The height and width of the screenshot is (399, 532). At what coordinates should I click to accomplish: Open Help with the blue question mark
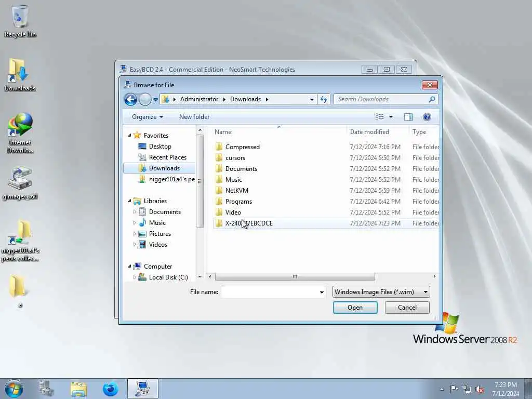tap(427, 117)
